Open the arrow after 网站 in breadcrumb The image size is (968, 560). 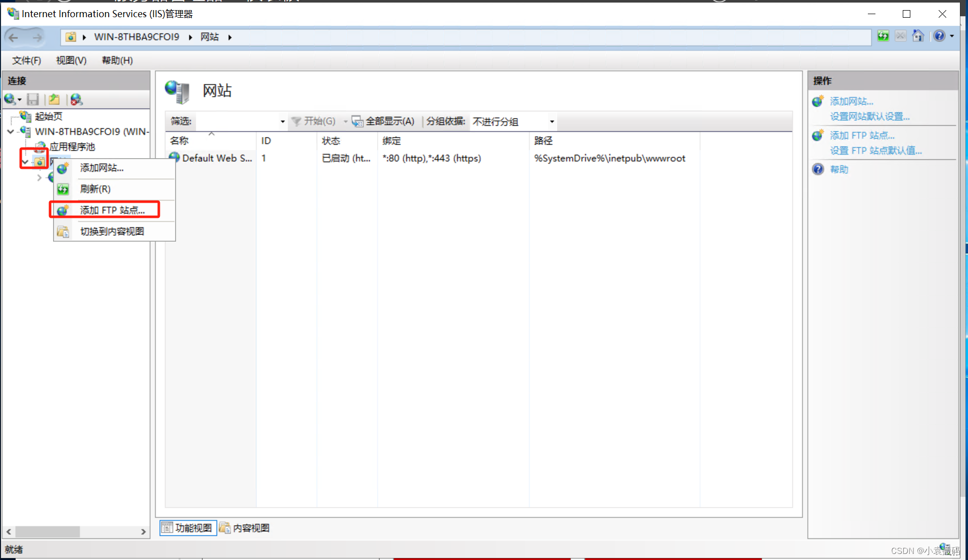tap(230, 37)
